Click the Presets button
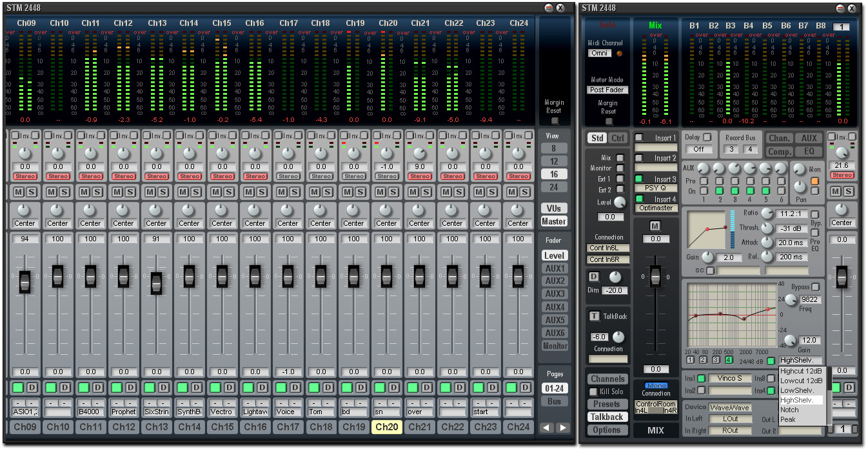 (x=607, y=404)
